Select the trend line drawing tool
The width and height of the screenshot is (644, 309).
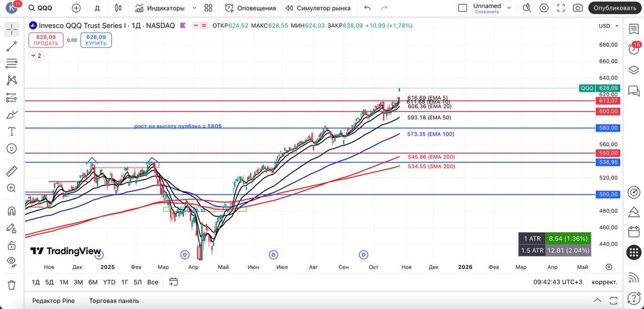11,46
